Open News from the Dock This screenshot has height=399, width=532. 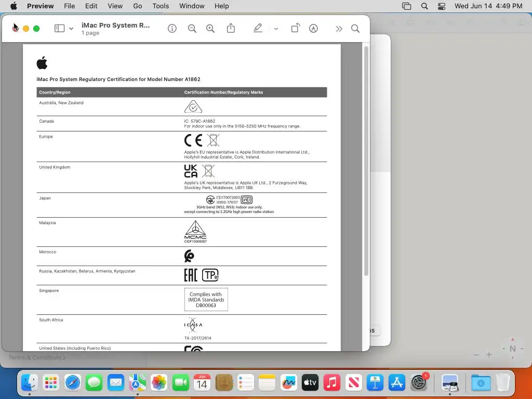point(353,383)
